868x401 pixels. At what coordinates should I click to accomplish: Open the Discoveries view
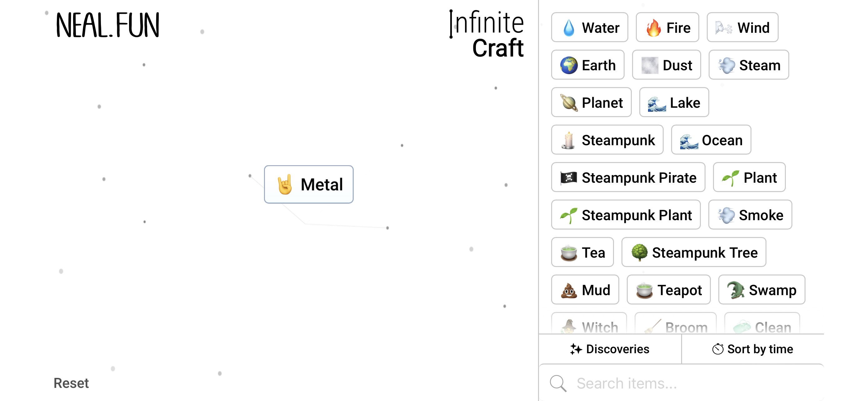(610, 349)
